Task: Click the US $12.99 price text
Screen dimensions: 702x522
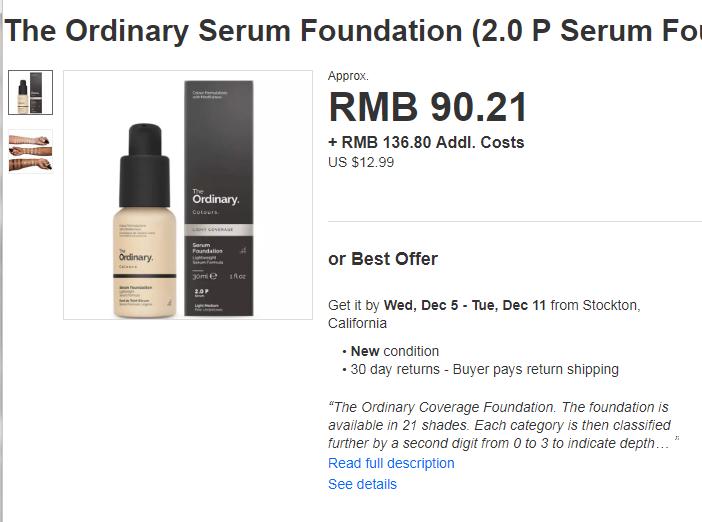Action: [361, 162]
